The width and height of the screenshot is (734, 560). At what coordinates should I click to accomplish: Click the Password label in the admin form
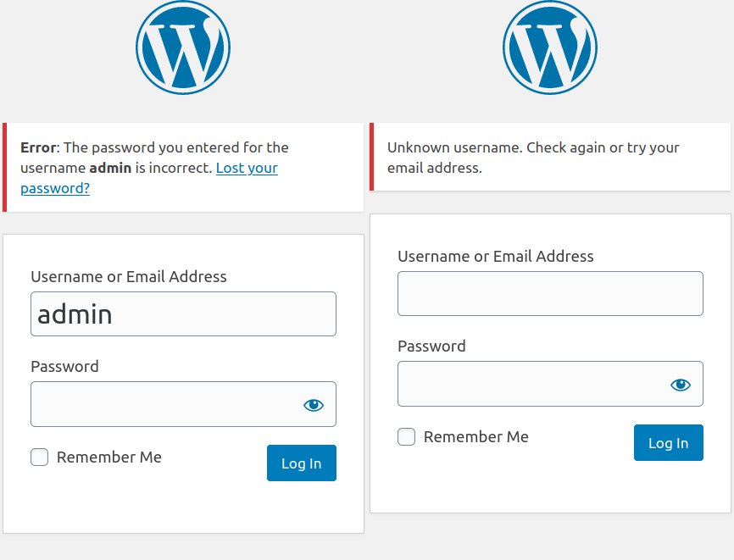(64, 367)
